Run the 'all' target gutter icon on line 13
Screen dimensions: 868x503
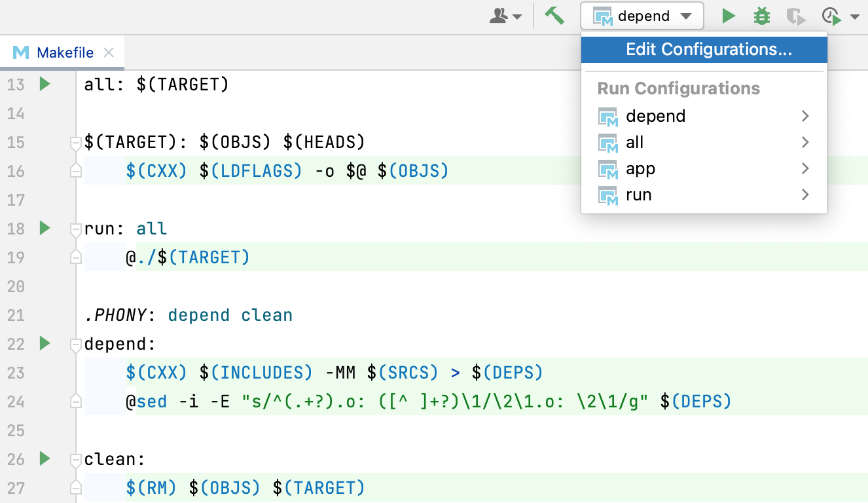tap(45, 84)
